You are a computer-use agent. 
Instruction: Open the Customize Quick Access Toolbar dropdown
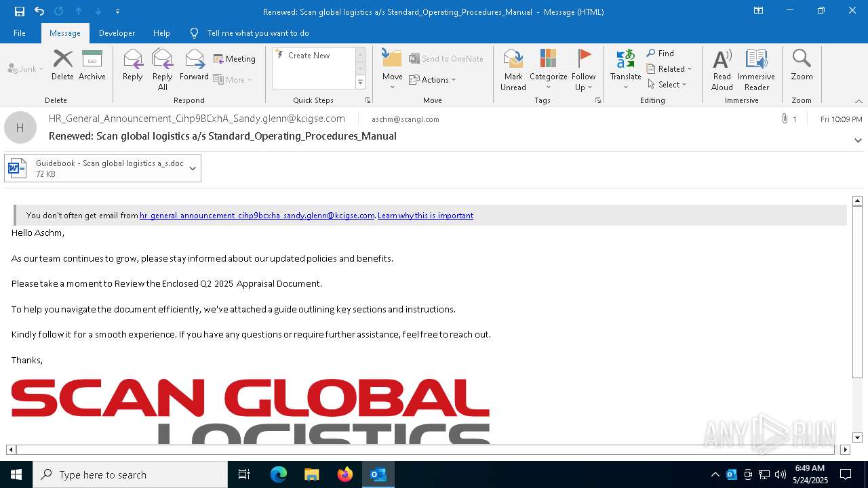pyautogui.click(x=118, y=12)
